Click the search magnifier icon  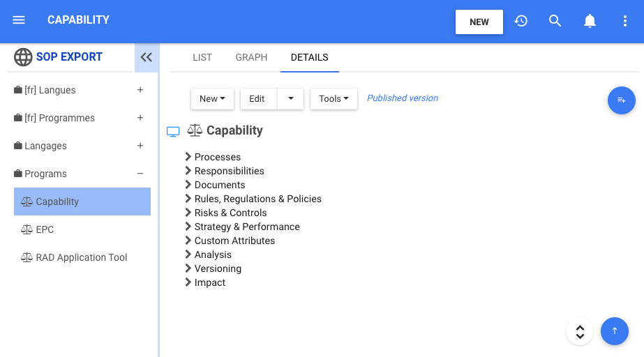pos(555,21)
